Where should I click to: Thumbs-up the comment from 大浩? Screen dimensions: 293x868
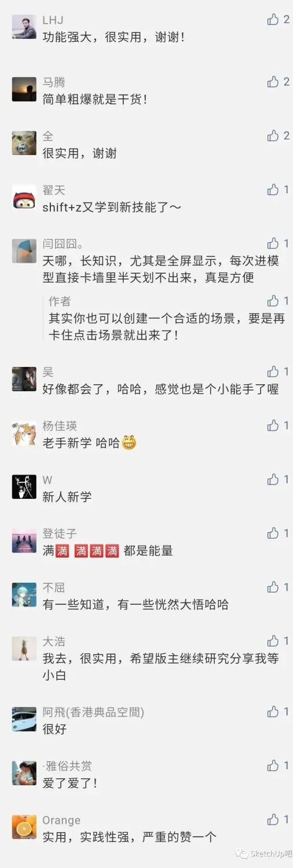click(x=273, y=641)
